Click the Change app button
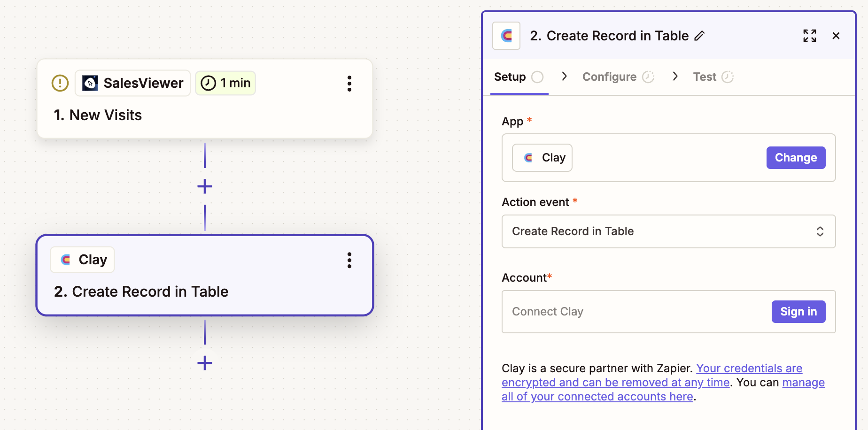The width and height of the screenshot is (868, 430). click(x=796, y=158)
